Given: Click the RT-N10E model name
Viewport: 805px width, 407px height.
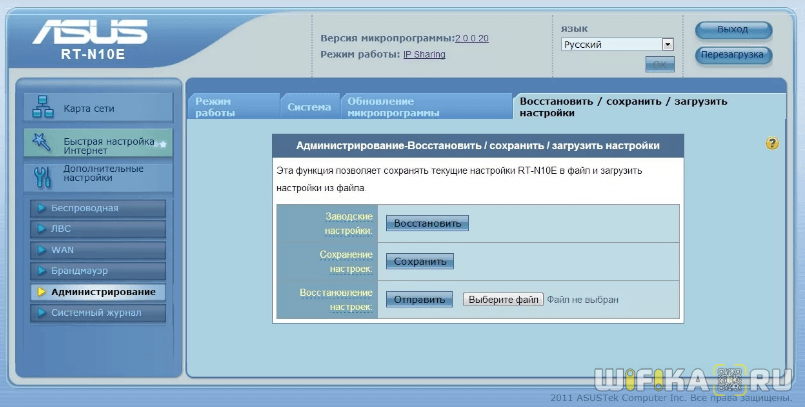Looking at the screenshot, I should click(93, 55).
